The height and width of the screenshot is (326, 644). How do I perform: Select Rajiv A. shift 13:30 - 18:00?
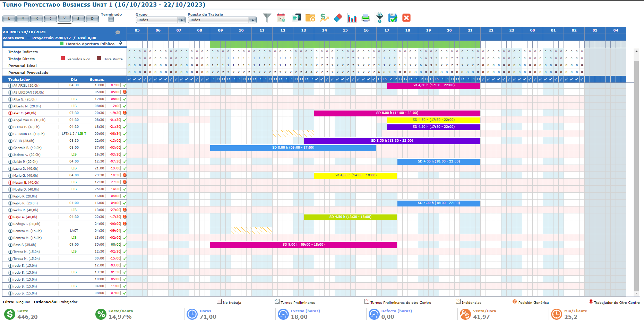point(350,217)
